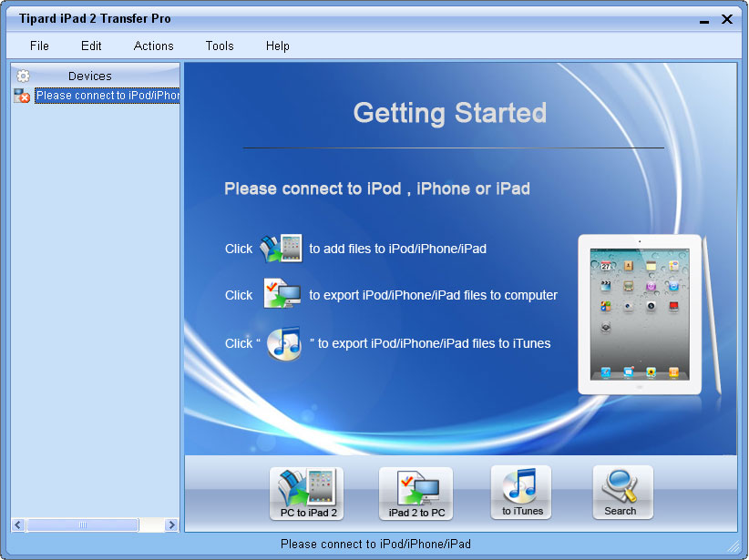Image resolution: width=749 pixels, height=560 pixels.
Task: Click the disconnected device icon in sidebar
Action: coord(22,96)
